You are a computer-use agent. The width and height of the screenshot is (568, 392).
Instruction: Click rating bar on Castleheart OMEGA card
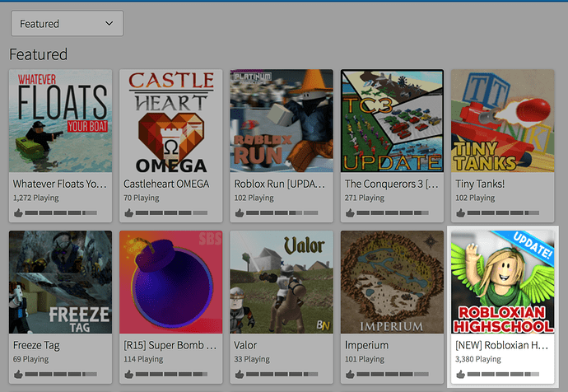[171, 213]
